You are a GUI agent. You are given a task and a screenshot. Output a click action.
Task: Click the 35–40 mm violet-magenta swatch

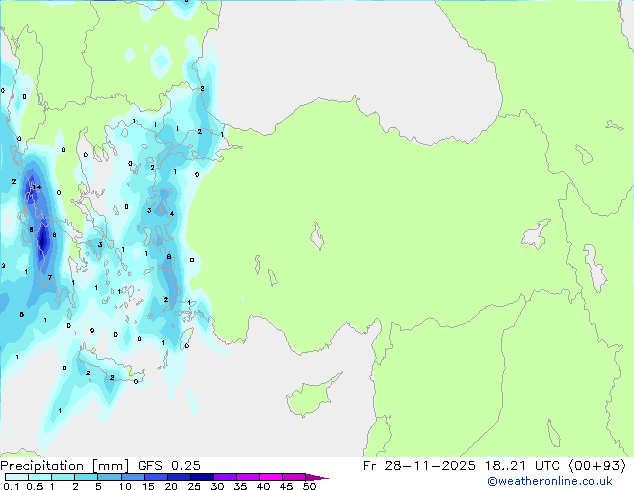pyautogui.click(x=248, y=477)
